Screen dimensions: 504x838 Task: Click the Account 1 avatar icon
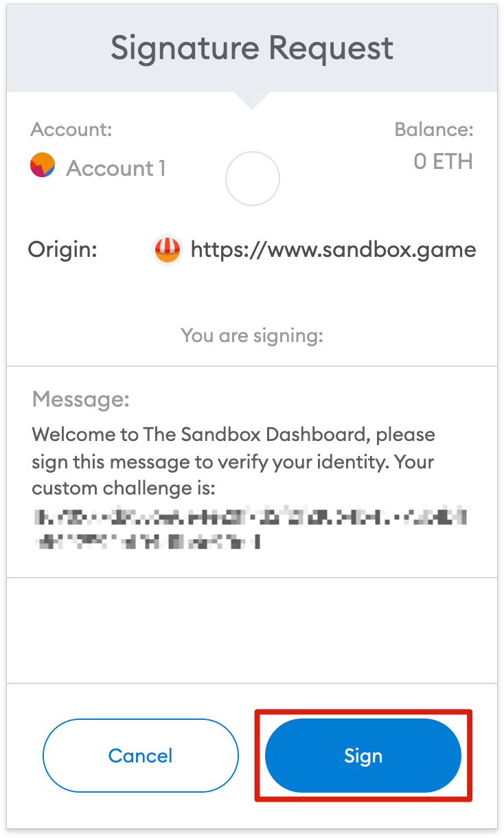click(x=43, y=166)
